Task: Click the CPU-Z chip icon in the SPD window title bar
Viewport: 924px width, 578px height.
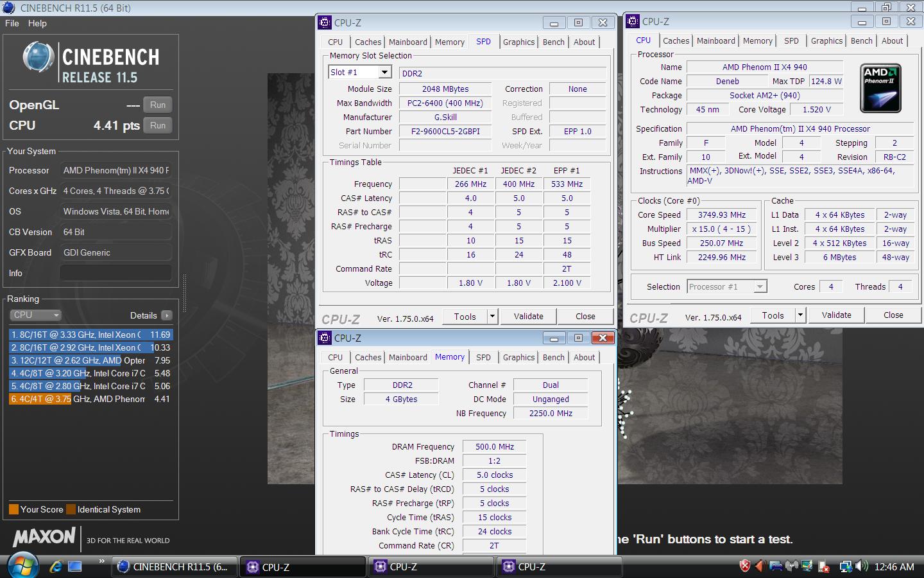Action: (x=325, y=22)
